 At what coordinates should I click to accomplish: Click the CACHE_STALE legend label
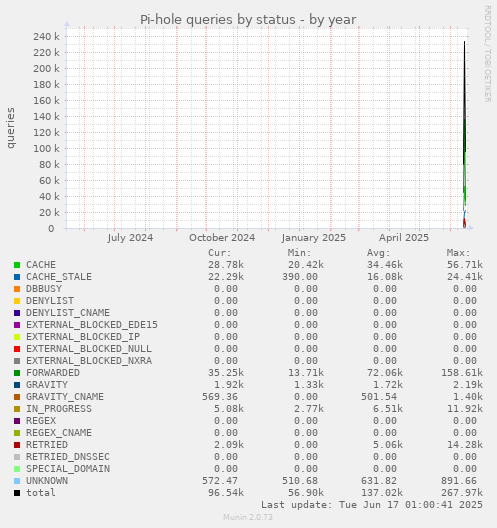pyautogui.click(x=59, y=277)
